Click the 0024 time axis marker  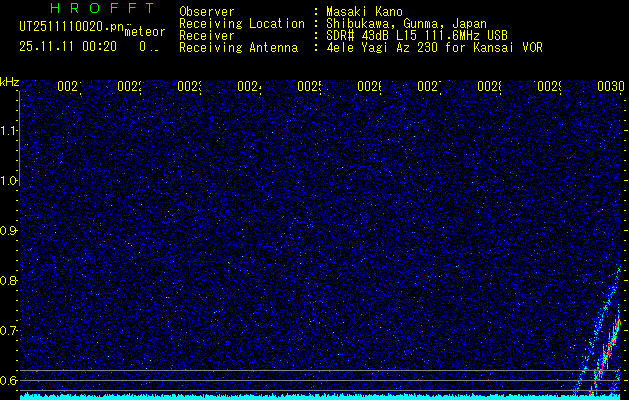coord(250,86)
